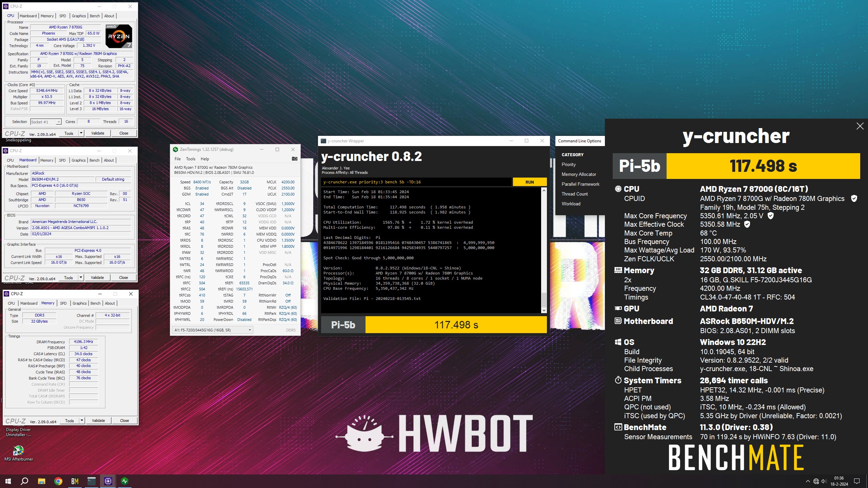The height and width of the screenshot is (488, 868).
Task: Show hidden system tray icons
Action: pyautogui.click(x=808, y=481)
